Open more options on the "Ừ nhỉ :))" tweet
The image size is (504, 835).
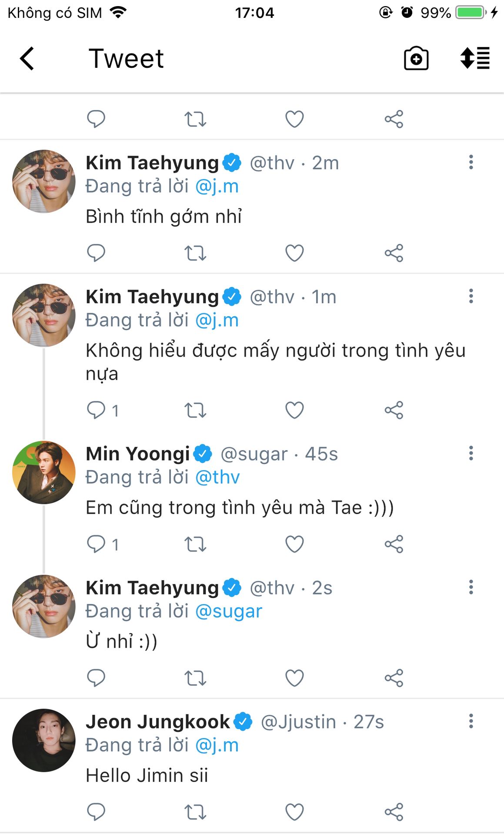471,587
